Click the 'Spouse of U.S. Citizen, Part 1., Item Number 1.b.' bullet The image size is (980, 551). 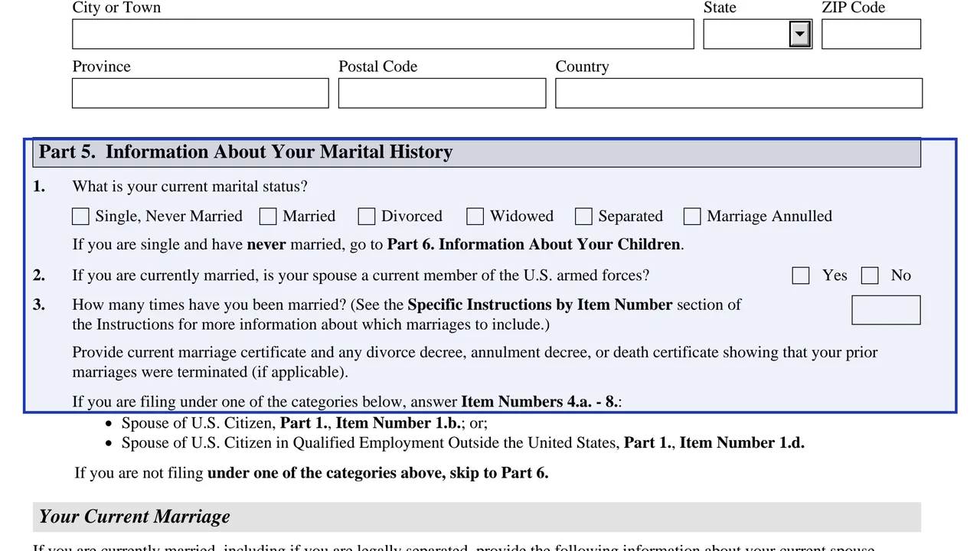(x=304, y=423)
